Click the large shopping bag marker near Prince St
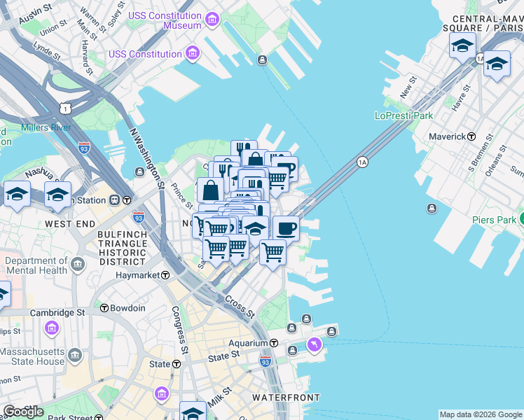Screen dimensions: 524x420 click(x=210, y=191)
